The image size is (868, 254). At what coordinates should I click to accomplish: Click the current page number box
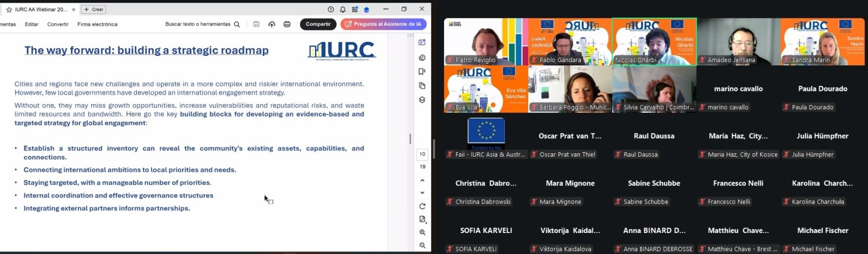pyautogui.click(x=422, y=154)
